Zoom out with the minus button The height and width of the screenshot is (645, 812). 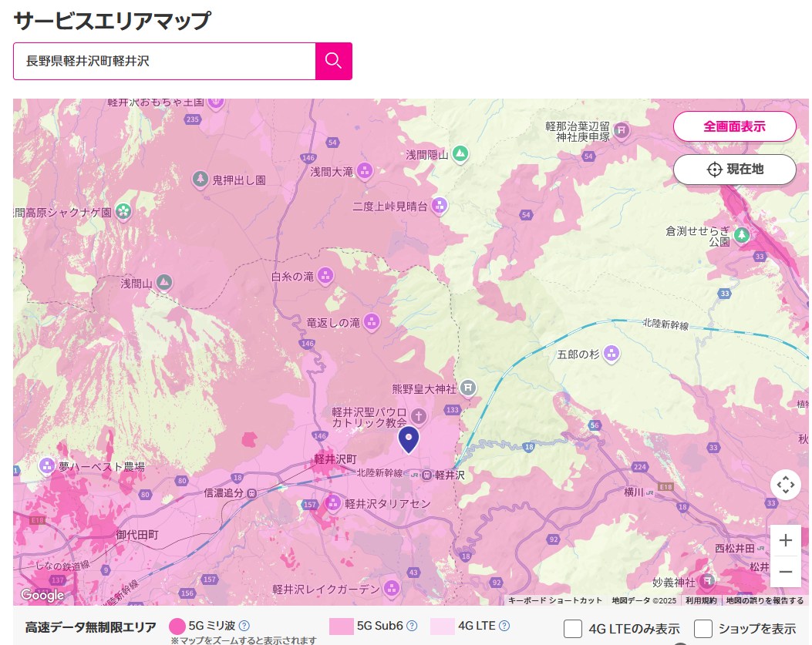[x=785, y=572]
